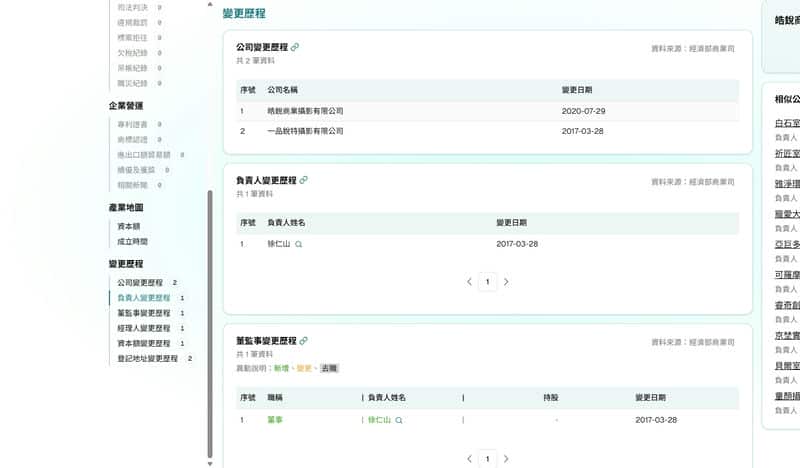This screenshot has height=468, width=800.
Task: Click link icon beside 公司變更歷程 heading
Action: tap(295, 47)
